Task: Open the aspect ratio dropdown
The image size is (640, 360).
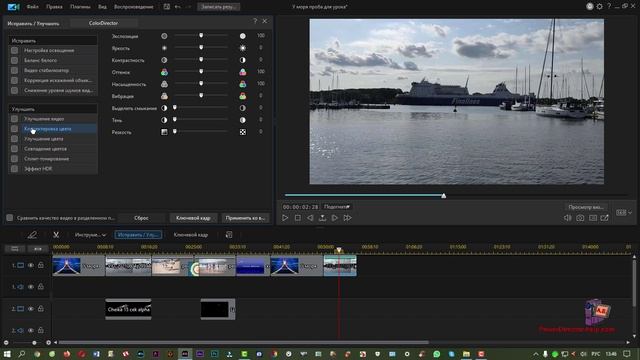Action: [624, 213]
